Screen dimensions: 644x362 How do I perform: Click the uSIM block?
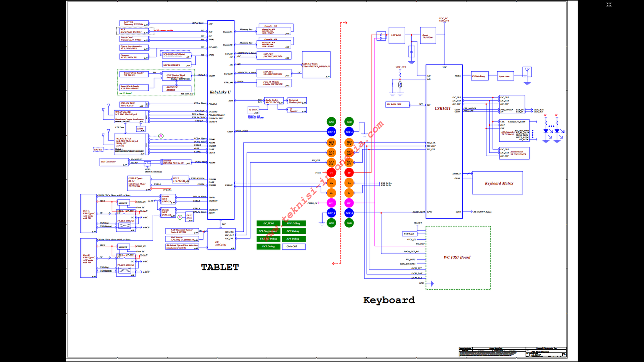[x=140, y=129]
